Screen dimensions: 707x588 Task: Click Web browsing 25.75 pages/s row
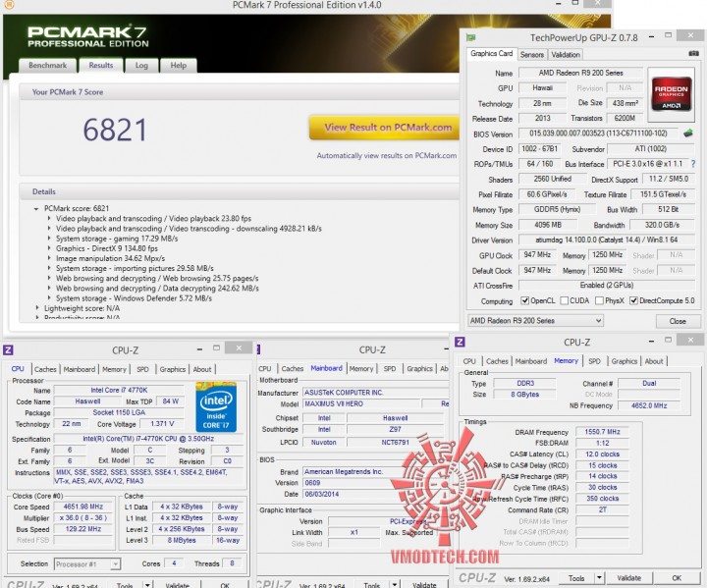(157, 278)
